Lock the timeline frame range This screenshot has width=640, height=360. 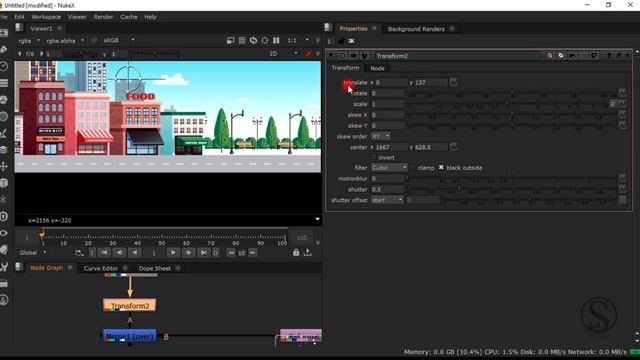coord(296,253)
